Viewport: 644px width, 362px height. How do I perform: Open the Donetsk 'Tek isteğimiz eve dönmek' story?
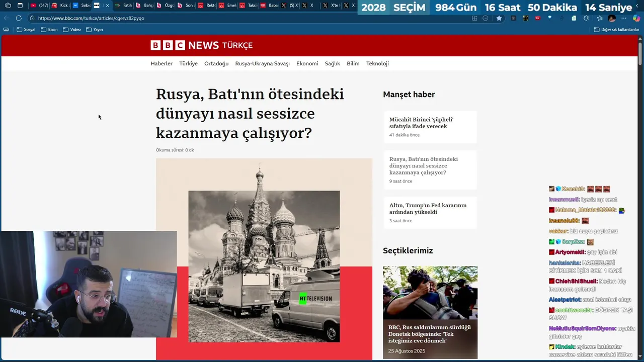(430, 334)
